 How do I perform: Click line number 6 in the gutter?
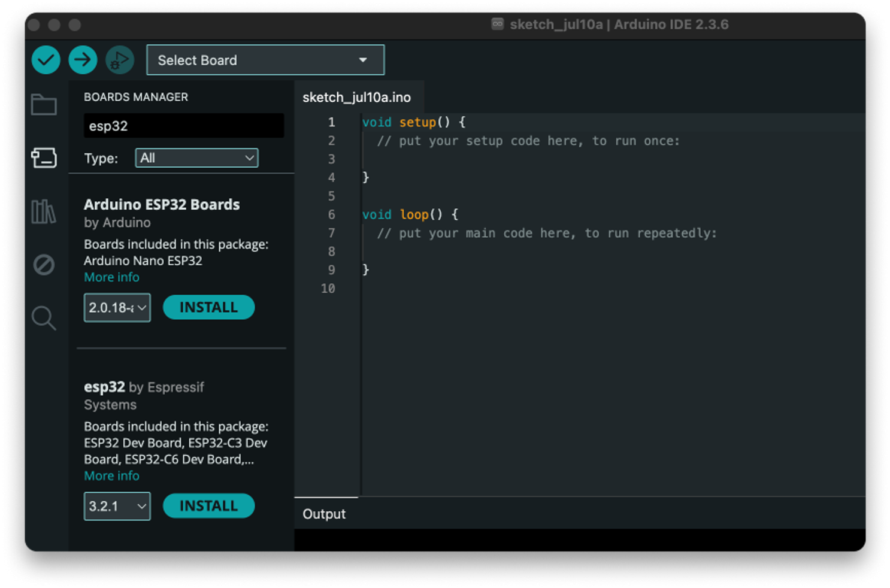[331, 214]
